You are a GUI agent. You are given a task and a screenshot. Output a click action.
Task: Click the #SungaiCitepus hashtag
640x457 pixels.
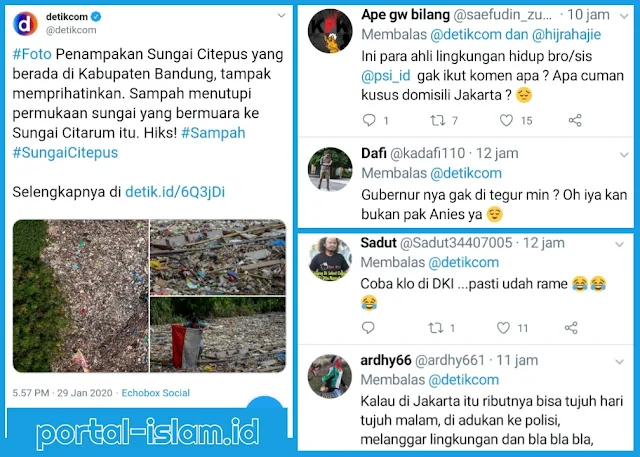(65, 153)
